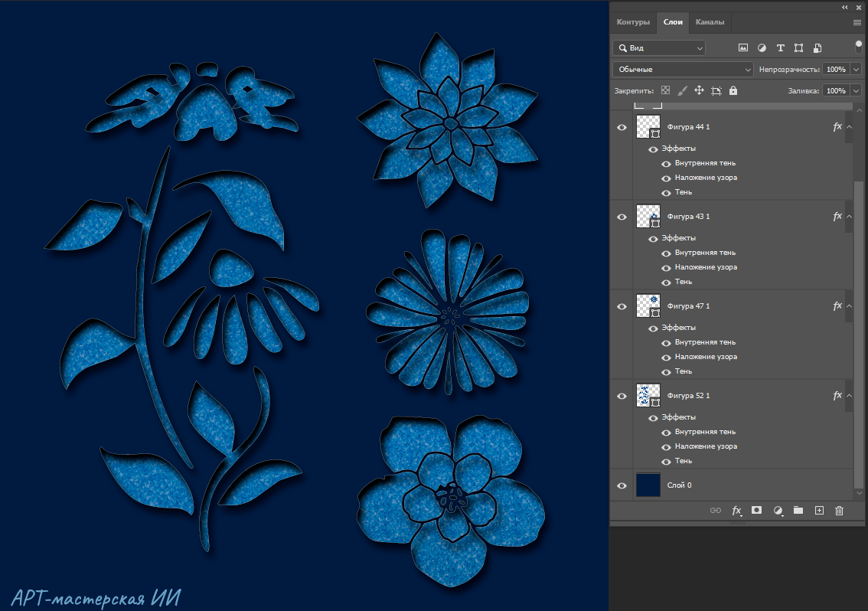
Task: Hide the Слой 0 layer
Action: 622,485
